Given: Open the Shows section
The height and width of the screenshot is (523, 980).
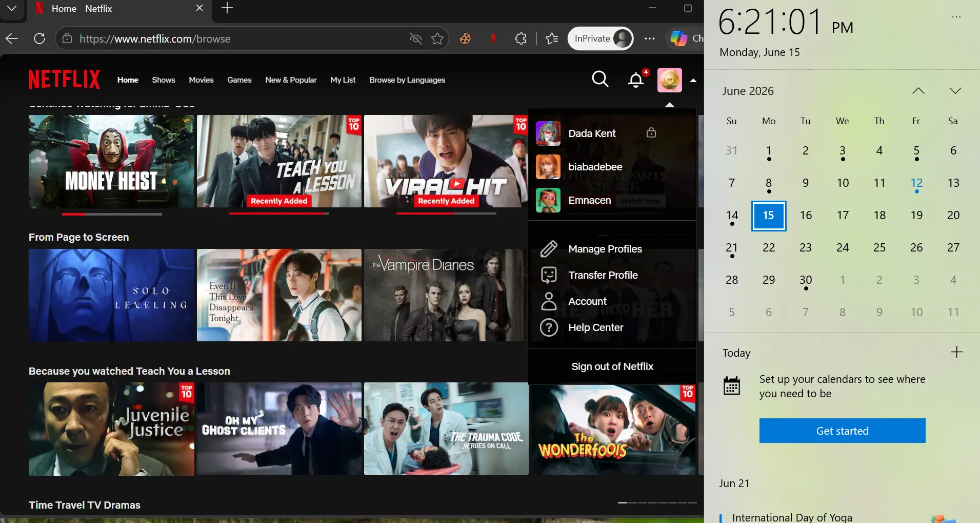Looking at the screenshot, I should [164, 80].
